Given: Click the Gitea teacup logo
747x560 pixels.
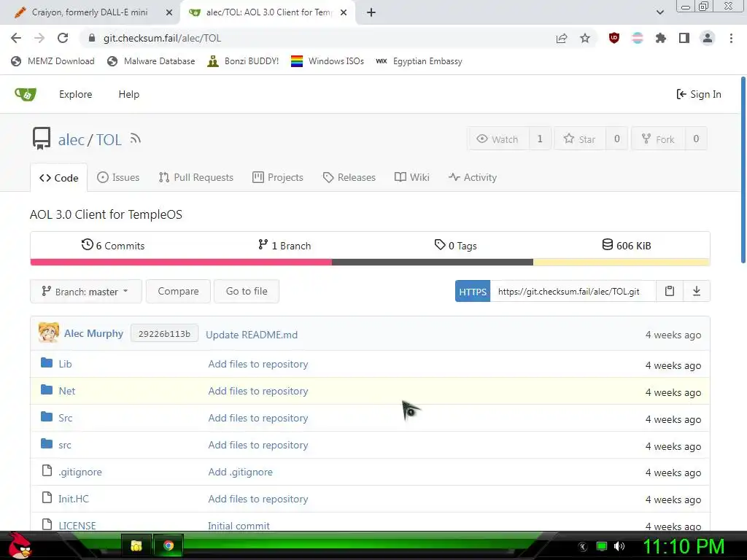Looking at the screenshot, I should 26,94.
